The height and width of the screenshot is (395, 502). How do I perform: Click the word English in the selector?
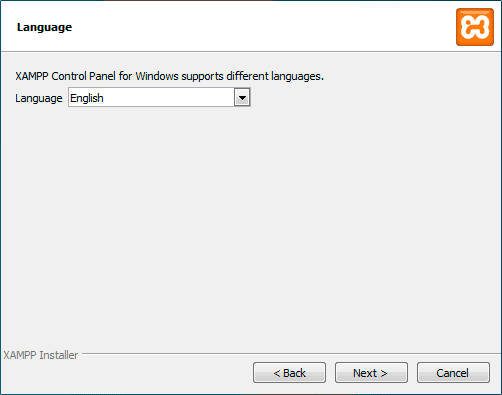click(87, 98)
